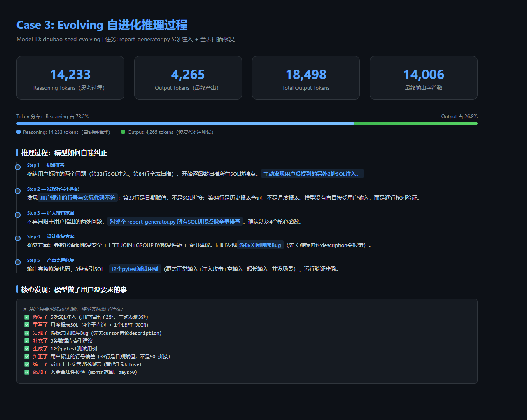Screen dimensions: 527x420
Task: Click the Step 5 timeline circle marker
Action: (18, 262)
